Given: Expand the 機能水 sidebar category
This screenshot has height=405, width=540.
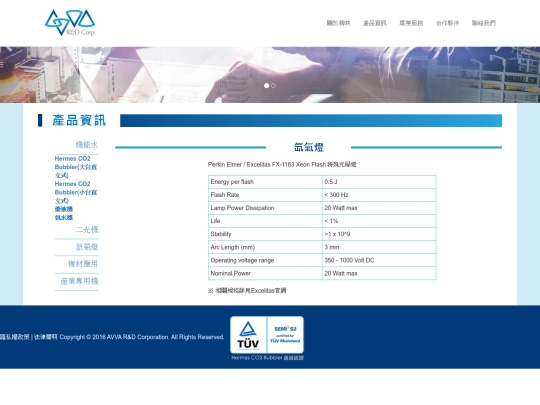Looking at the screenshot, I should (86, 145).
